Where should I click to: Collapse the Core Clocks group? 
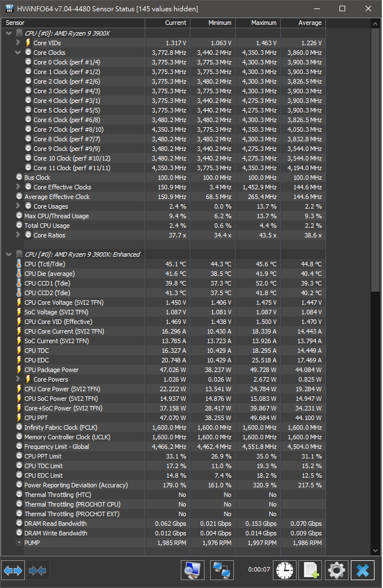[x=18, y=52]
